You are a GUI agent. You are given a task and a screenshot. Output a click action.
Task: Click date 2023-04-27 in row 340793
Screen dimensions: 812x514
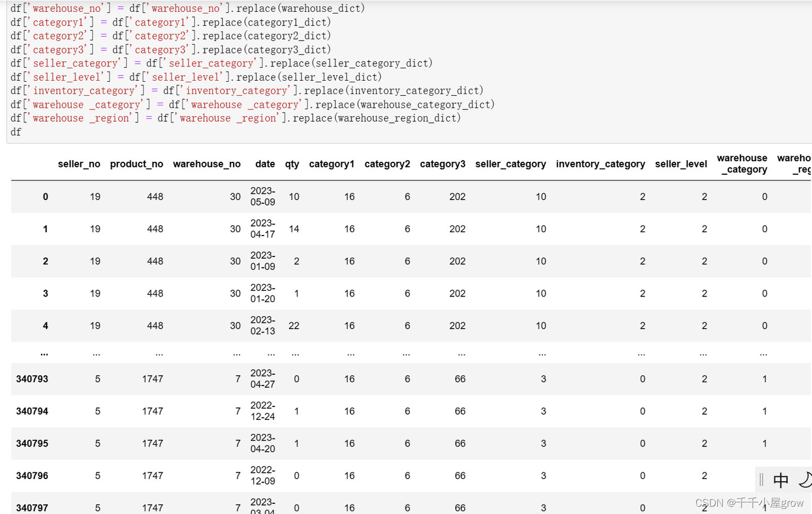pyautogui.click(x=263, y=379)
